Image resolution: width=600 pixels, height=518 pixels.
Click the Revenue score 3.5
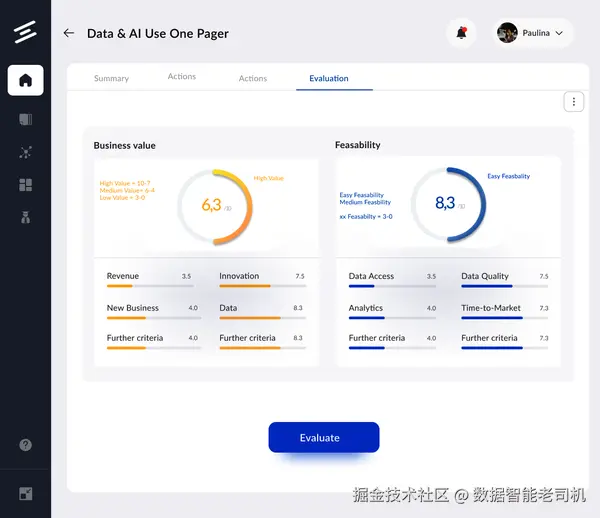186,276
